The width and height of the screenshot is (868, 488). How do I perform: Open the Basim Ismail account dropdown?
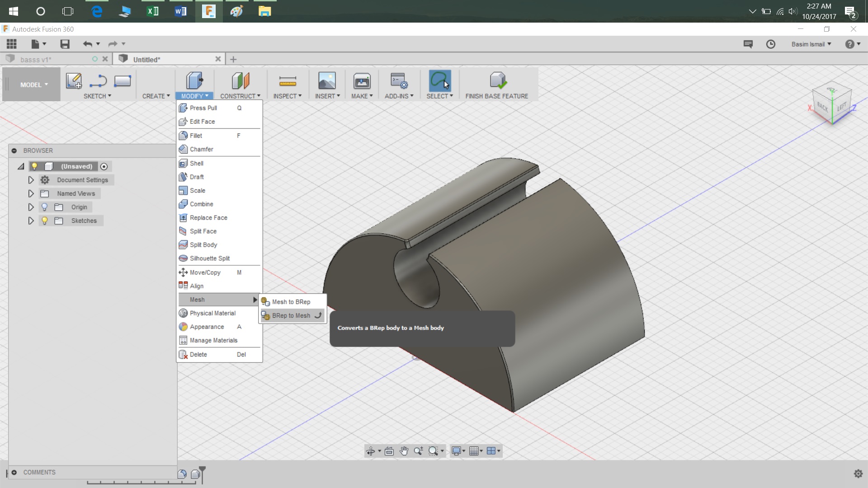tap(811, 44)
